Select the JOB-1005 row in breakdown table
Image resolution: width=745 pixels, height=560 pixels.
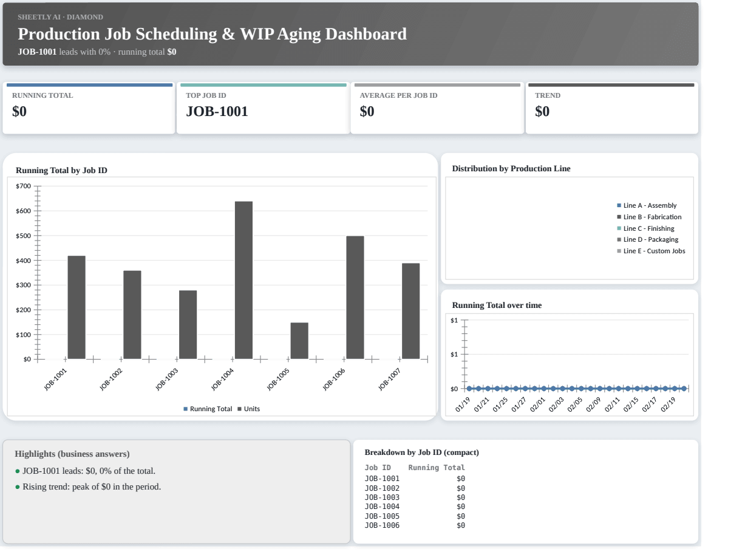point(415,516)
